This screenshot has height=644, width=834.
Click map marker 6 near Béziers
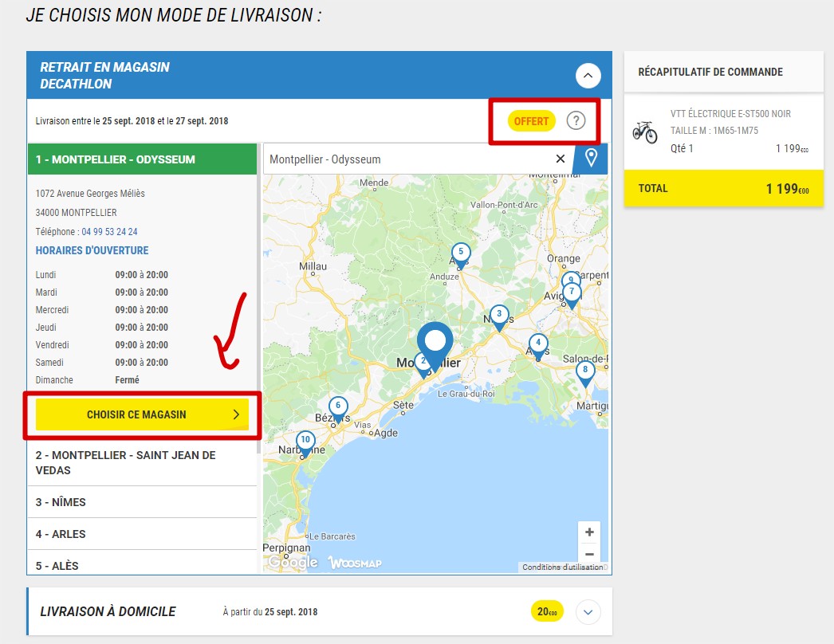[338, 406]
